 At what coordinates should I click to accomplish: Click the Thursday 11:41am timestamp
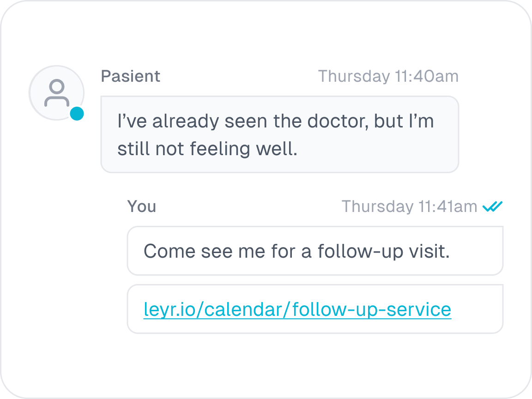[409, 206]
